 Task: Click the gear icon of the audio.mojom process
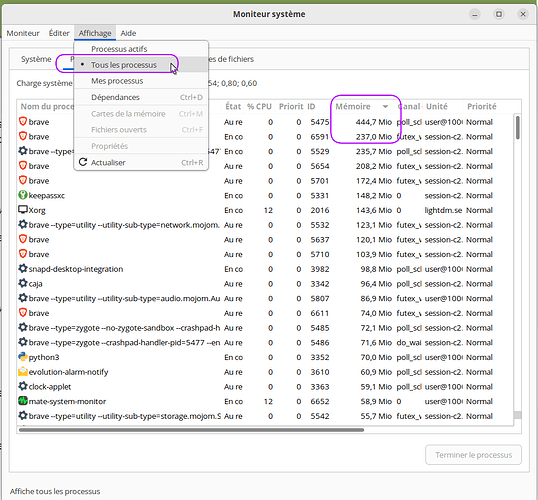[x=23, y=298]
